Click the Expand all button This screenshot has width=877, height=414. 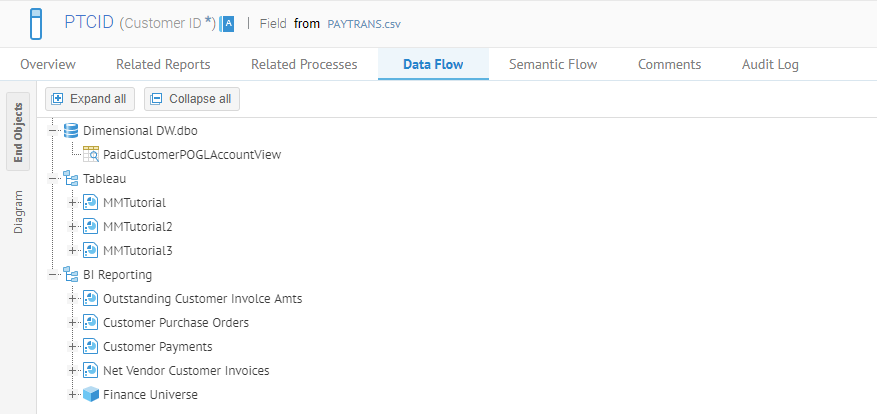pos(89,99)
